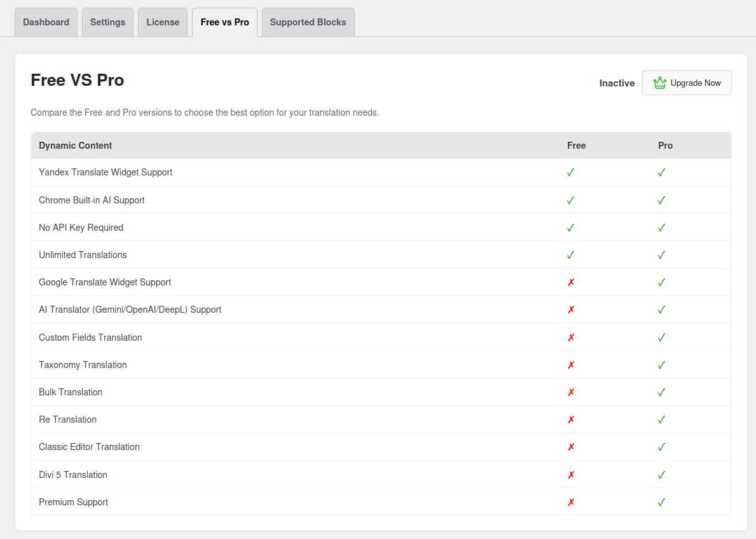Click the Pro checkmark for Premium Support
The height and width of the screenshot is (539, 756).
tap(661, 502)
